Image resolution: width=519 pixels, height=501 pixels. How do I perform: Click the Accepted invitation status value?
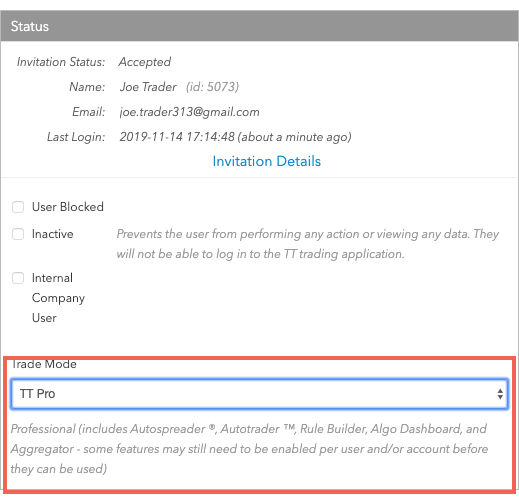click(145, 62)
